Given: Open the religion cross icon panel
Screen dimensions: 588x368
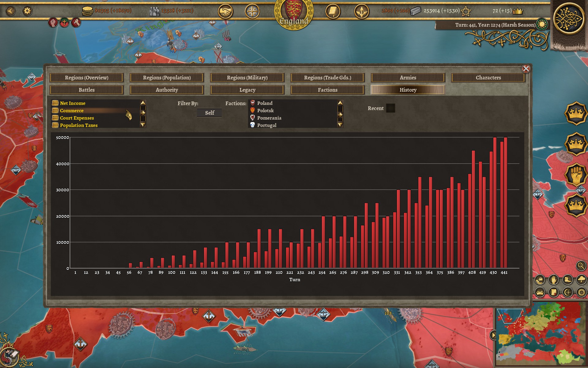Looking at the screenshot, I should point(252,12).
